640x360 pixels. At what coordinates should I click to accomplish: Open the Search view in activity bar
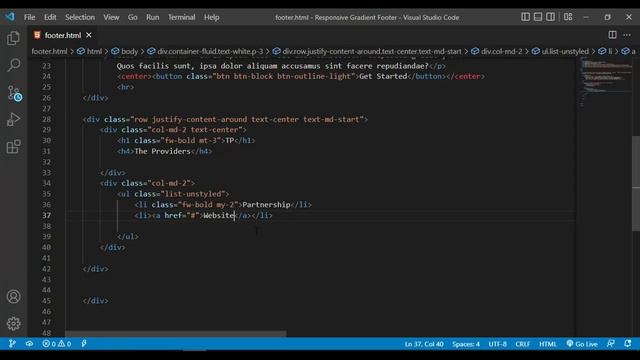pos(13,65)
